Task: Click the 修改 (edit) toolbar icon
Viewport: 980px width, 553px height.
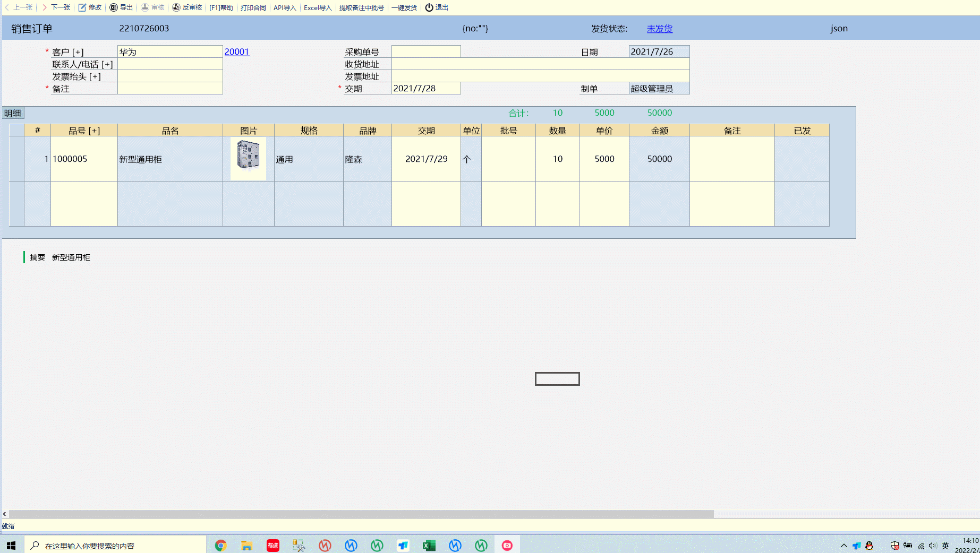Action: pyautogui.click(x=82, y=7)
